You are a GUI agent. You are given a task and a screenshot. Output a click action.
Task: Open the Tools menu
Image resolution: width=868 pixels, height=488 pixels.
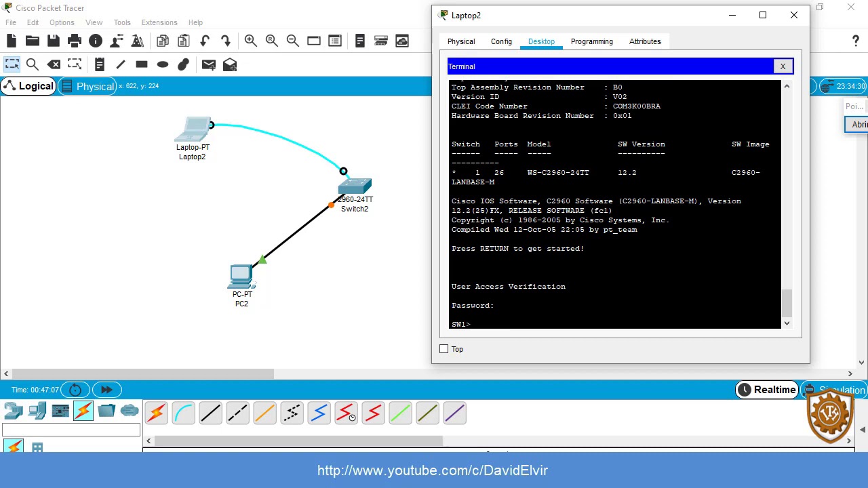point(122,22)
